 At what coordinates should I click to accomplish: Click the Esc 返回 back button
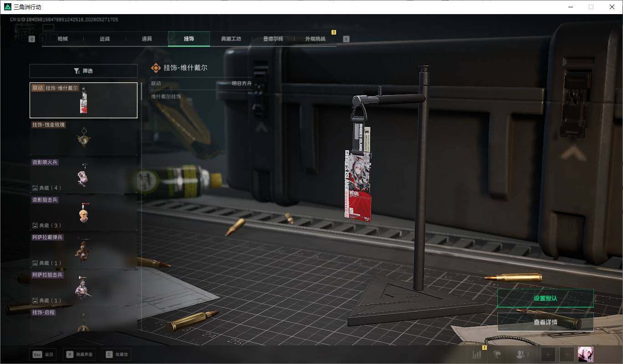pos(43,354)
